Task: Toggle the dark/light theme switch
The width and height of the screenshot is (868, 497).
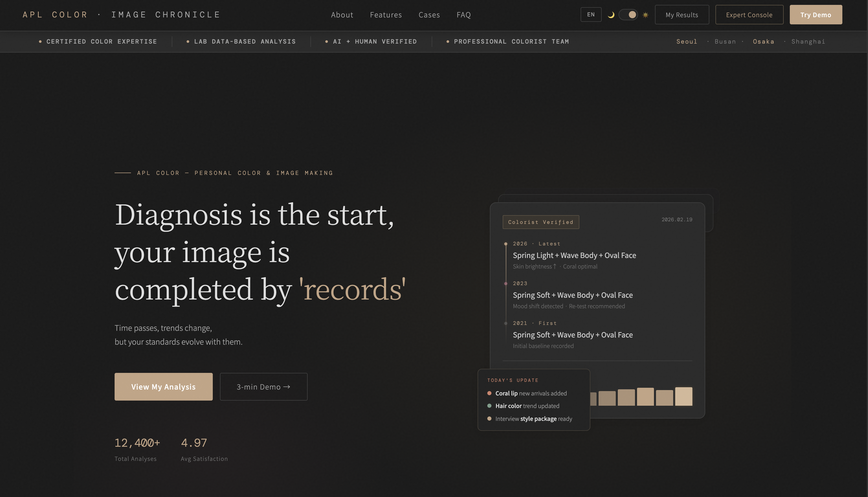Action: click(628, 15)
